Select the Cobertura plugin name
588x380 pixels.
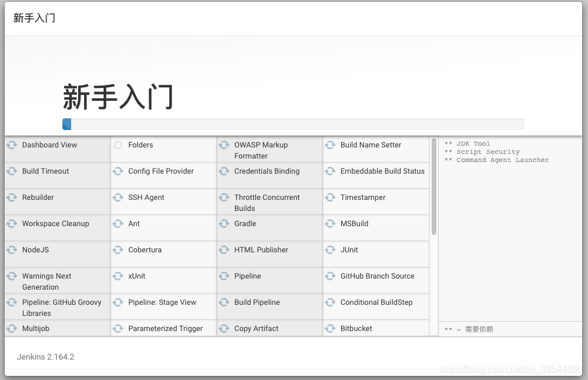tap(145, 250)
